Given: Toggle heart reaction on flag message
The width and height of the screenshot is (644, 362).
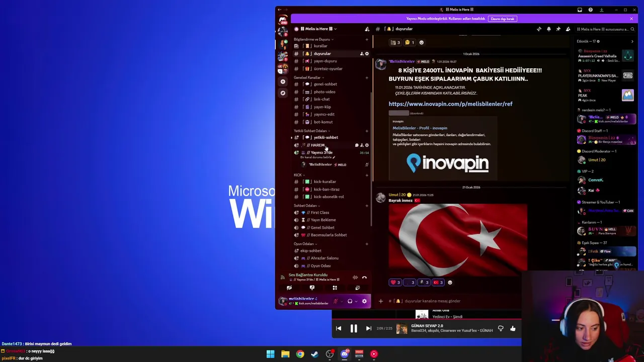Looking at the screenshot, I should tap(395, 283).
